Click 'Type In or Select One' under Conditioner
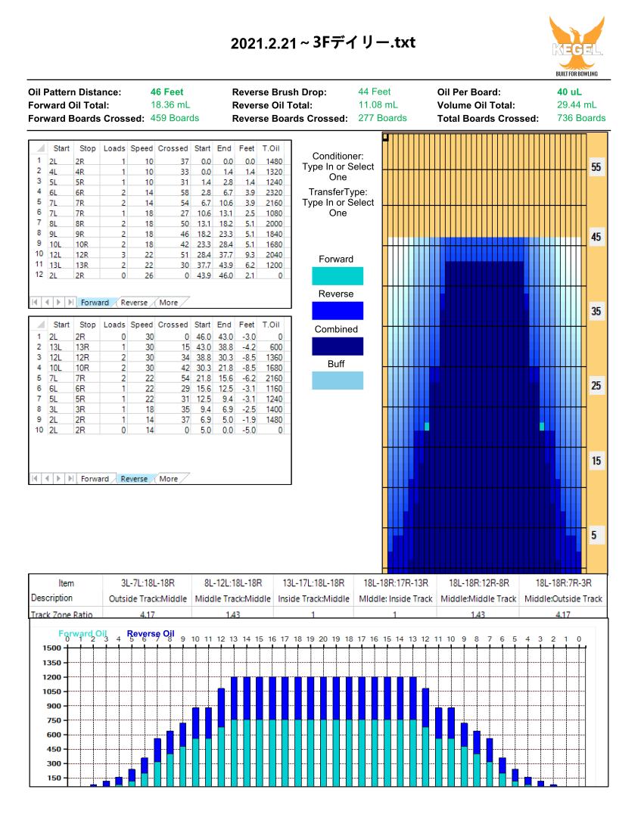The height and width of the screenshot is (833, 644). 338,172
